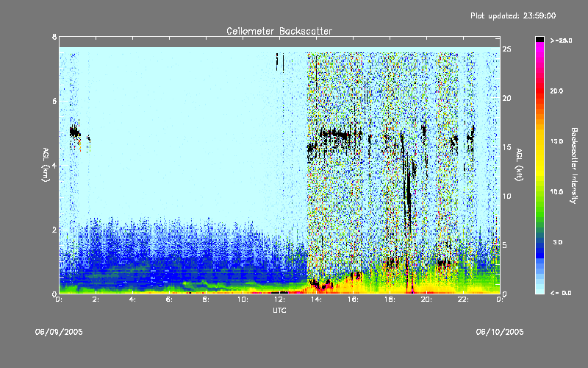
Task: Select the '06/10/2005' end date label
Action: point(500,332)
